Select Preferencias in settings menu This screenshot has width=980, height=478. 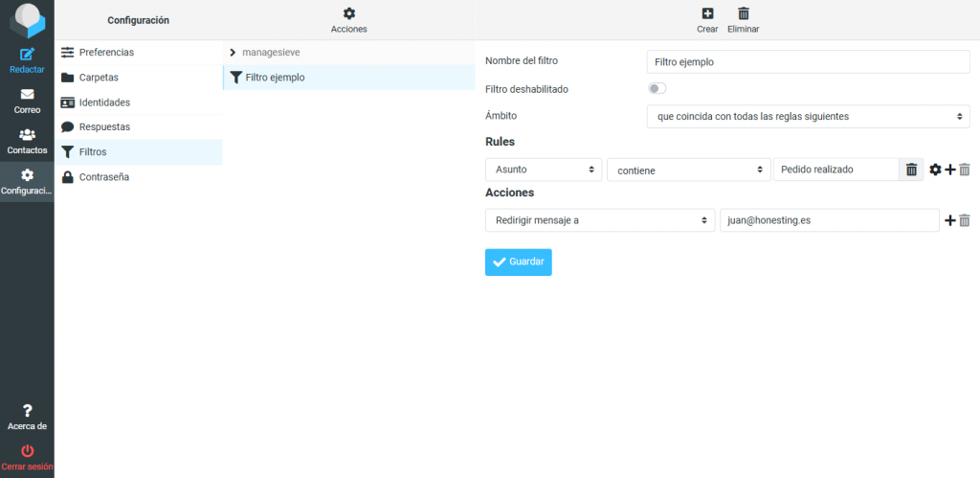point(105,52)
